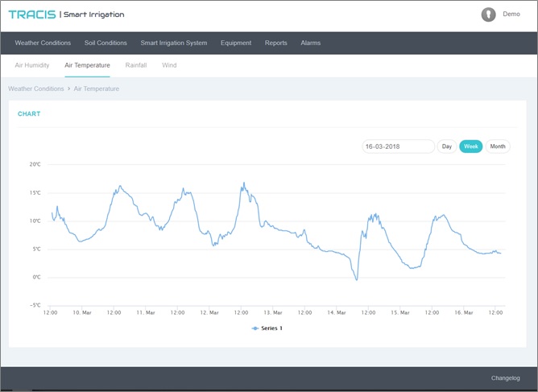Toggle Series 1 in chart legend
The height and width of the screenshot is (392, 538).
pyautogui.click(x=267, y=328)
